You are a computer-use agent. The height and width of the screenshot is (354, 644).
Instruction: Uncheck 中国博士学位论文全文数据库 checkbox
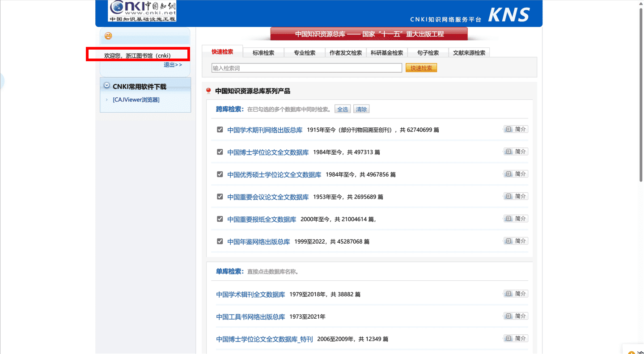(x=220, y=152)
